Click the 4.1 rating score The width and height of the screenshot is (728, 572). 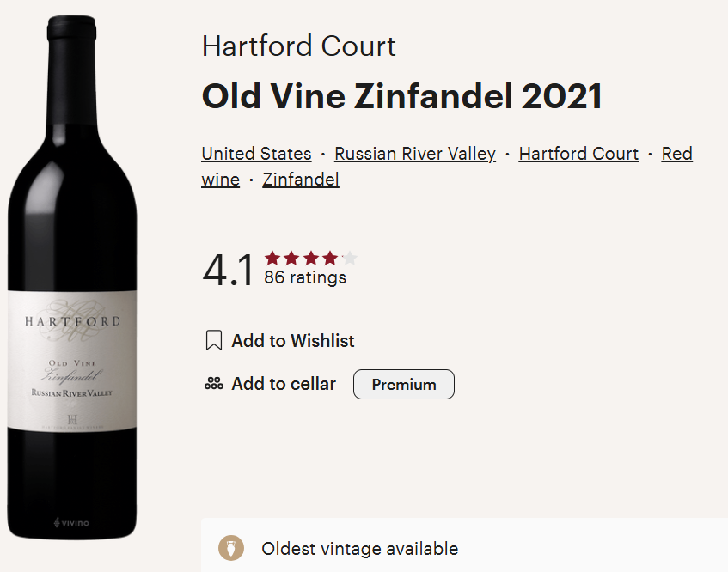tap(228, 270)
